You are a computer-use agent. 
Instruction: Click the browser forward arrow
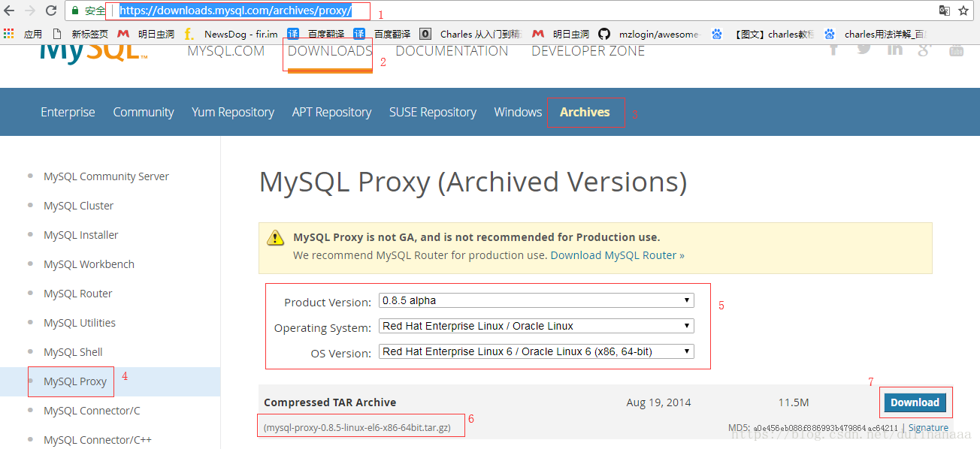point(30,11)
